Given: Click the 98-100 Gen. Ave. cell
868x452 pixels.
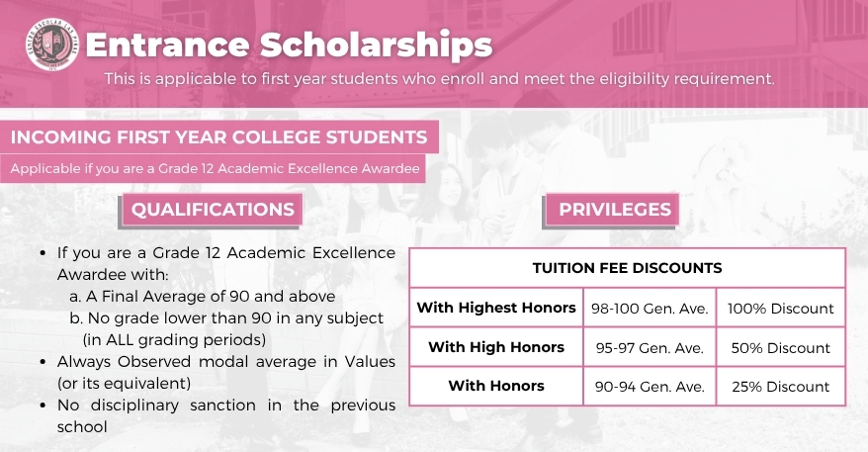Looking at the screenshot, I should click(650, 308).
